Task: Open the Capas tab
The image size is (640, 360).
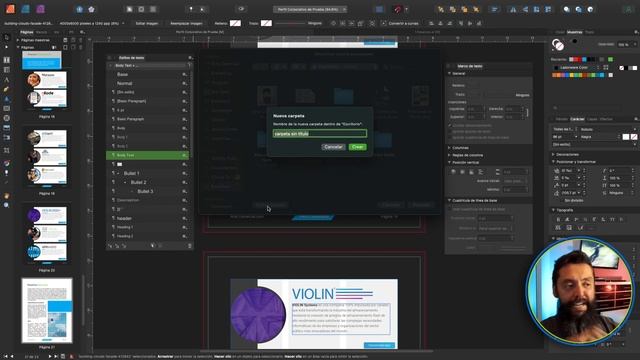Action: (591, 119)
